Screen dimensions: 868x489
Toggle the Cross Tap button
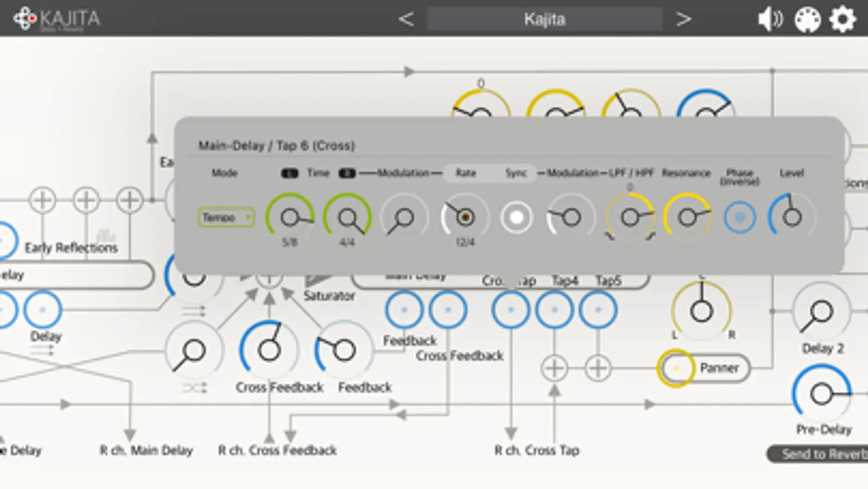[511, 310]
